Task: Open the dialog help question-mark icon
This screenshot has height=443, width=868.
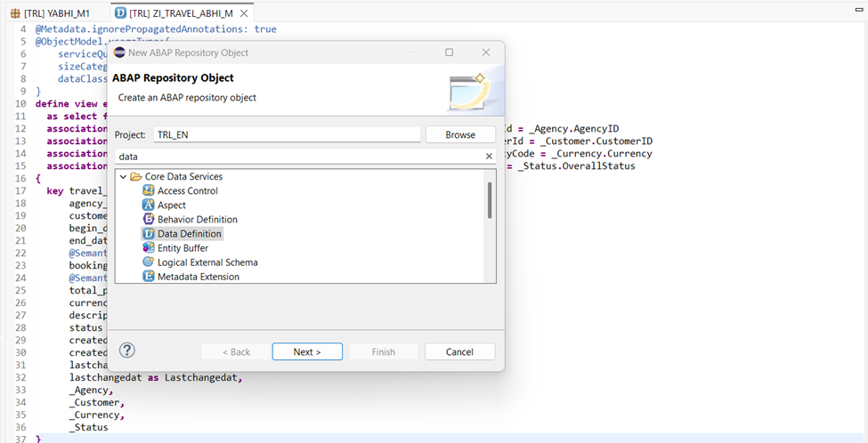Action: pyautogui.click(x=127, y=350)
